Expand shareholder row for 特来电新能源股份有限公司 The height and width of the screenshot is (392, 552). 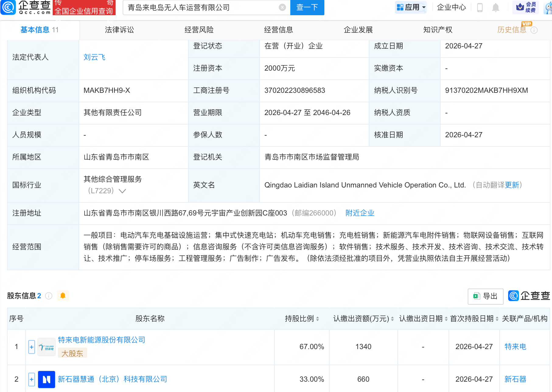31,347
